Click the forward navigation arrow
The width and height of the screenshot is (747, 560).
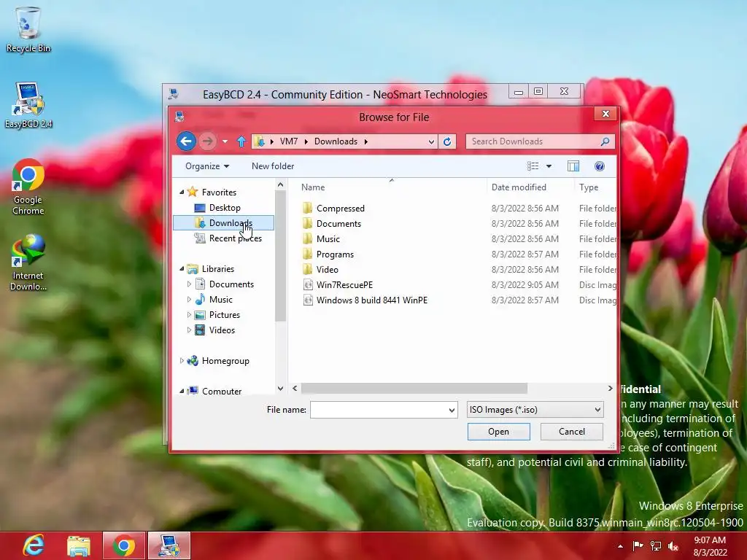pyautogui.click(x=207, y=141)
